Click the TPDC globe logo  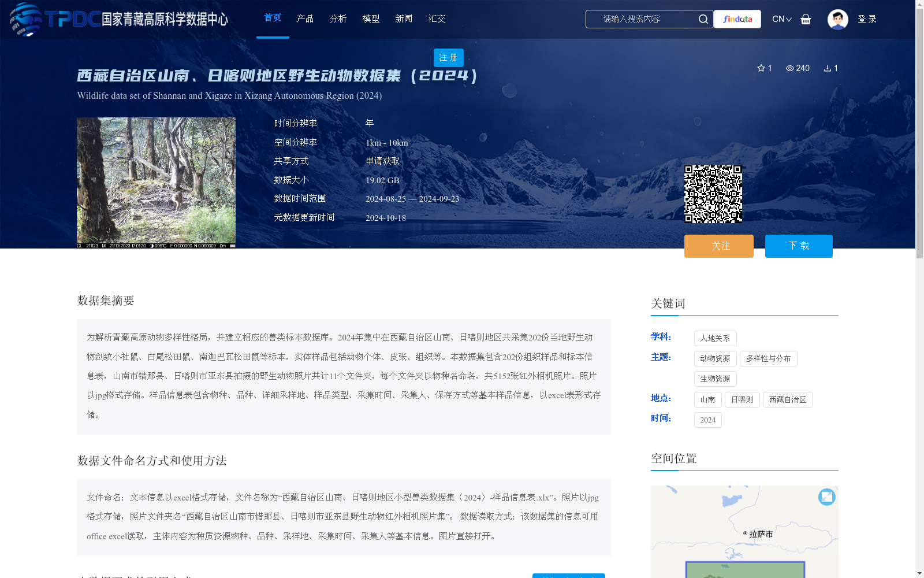point(25,19)
